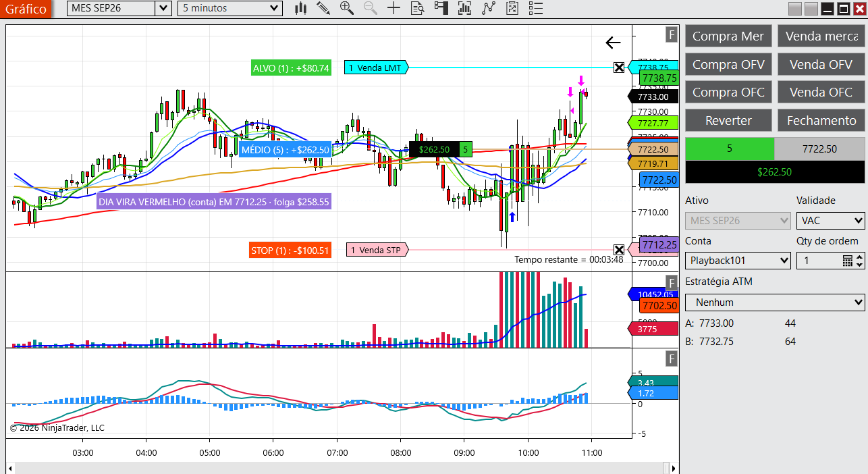Click the bid price B: 7732.75

click(709, 341)
